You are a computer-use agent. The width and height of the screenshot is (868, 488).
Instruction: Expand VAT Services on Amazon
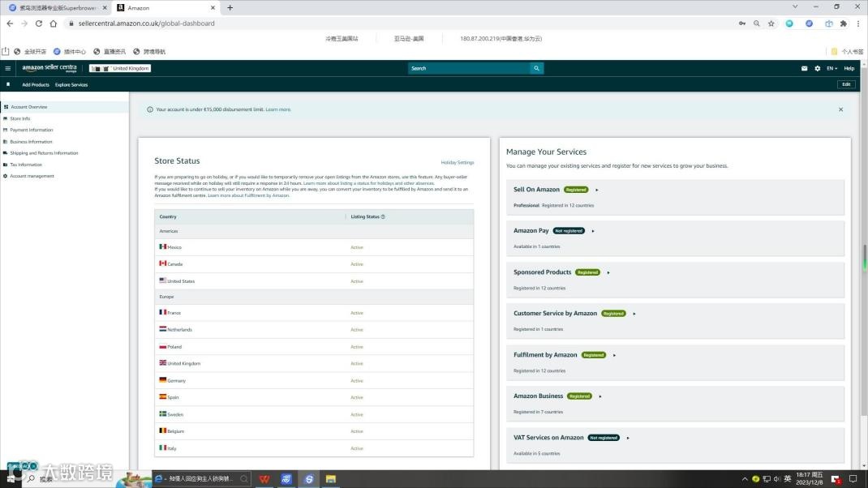coord(628,438)
